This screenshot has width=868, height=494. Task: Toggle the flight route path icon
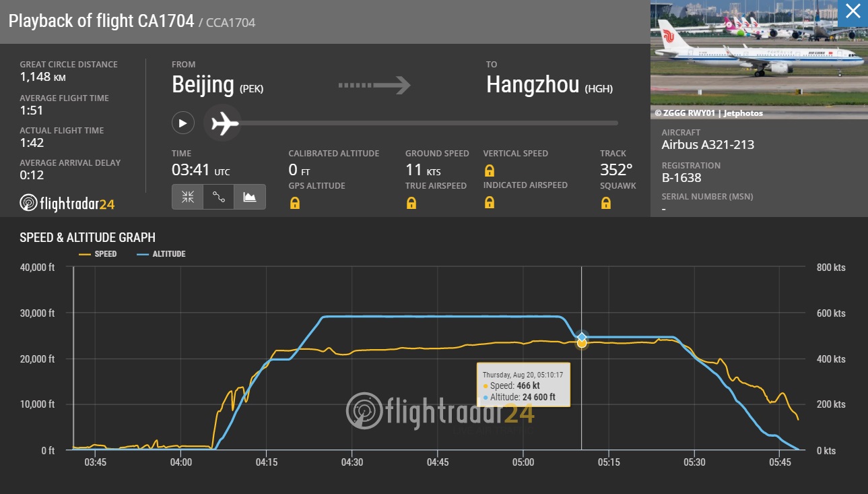tap(218, 197)
